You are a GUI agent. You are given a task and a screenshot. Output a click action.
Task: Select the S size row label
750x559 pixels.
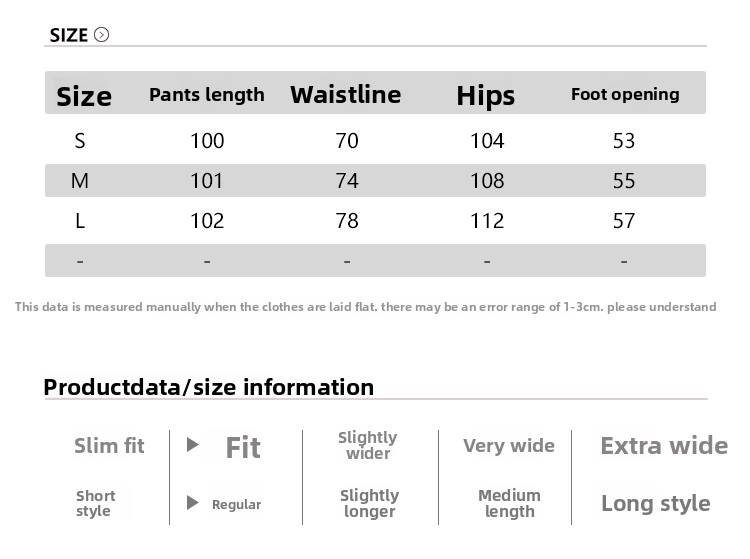[80, 141]
